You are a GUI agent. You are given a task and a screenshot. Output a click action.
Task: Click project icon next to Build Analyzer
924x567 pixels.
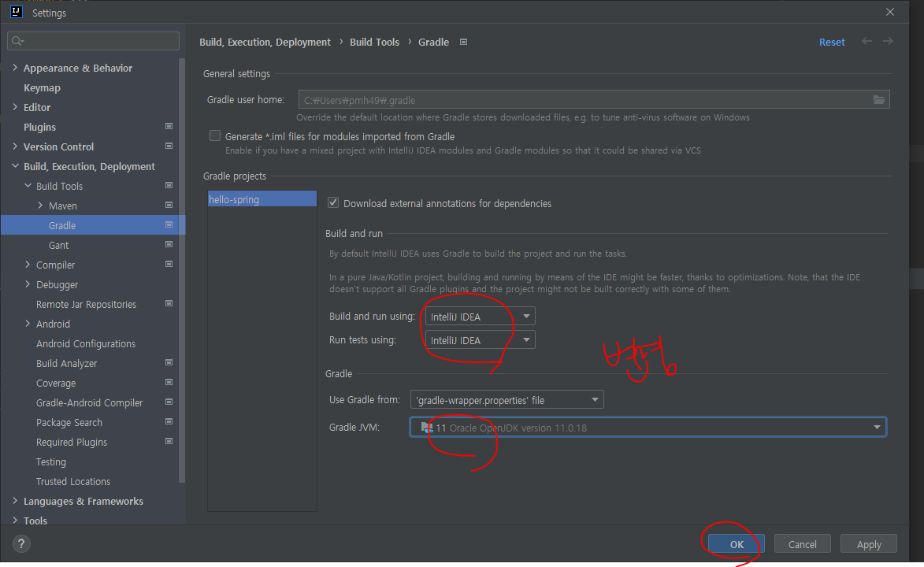pyautogui.click(x=169, y=362)
